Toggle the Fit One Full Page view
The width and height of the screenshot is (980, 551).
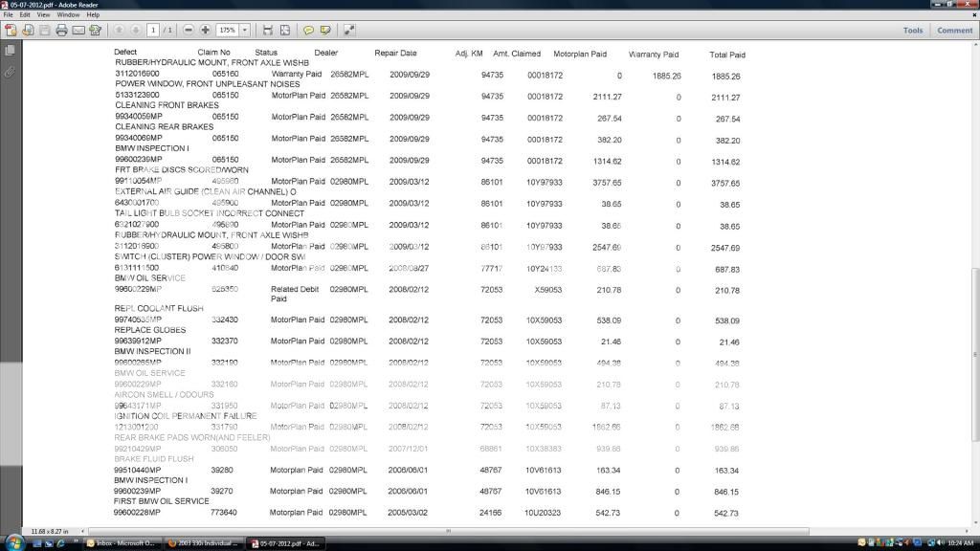(x=285, y=31)
